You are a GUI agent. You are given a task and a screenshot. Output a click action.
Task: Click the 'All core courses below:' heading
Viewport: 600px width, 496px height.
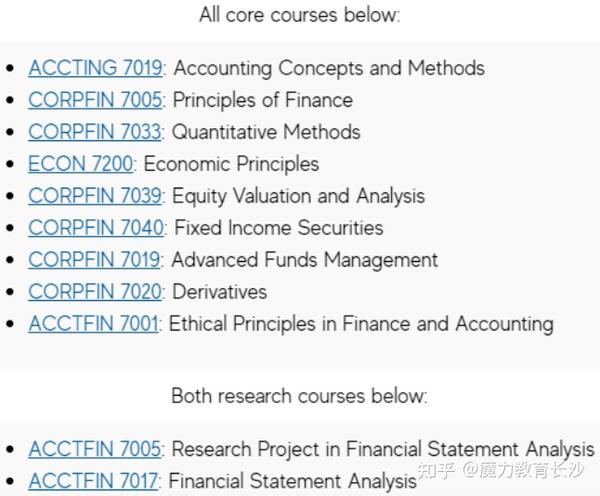300,15
